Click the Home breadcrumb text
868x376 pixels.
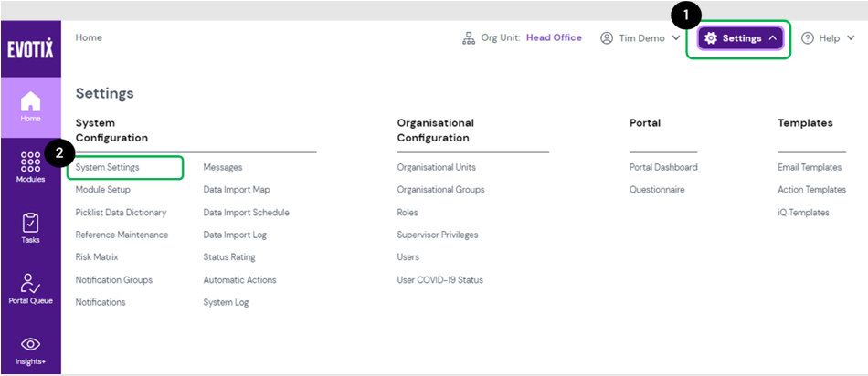pos(89,38)
